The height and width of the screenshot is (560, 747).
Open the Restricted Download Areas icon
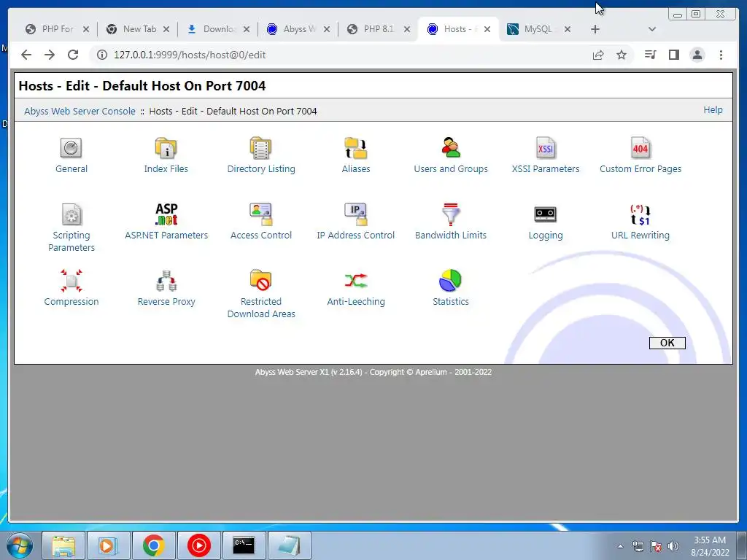pyautogui.click(x=260, y=281)
